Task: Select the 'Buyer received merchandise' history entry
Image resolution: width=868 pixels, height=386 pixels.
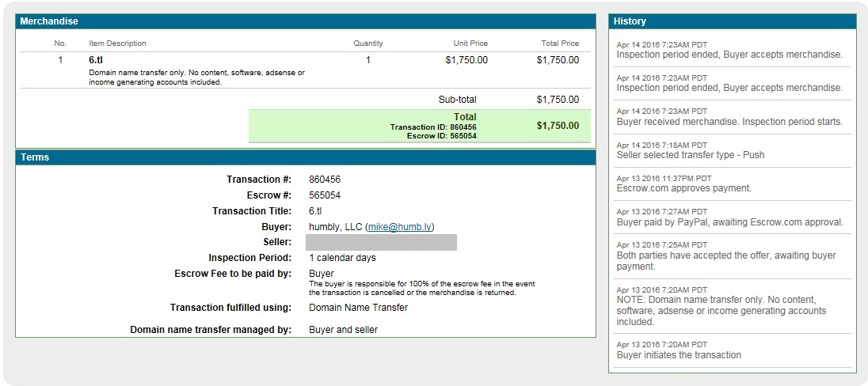Action: pos(729,122)
